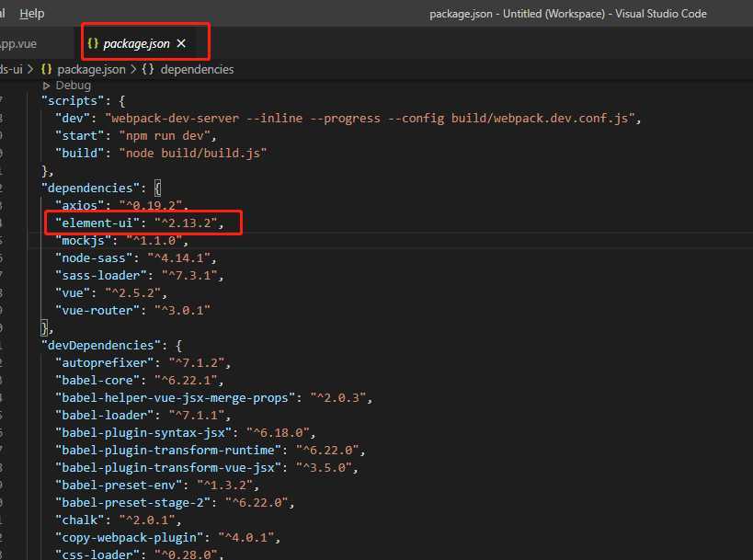Click the babel-core version "^6.22.1"
This screenshot has height=560, width=753.
point(186,381)
